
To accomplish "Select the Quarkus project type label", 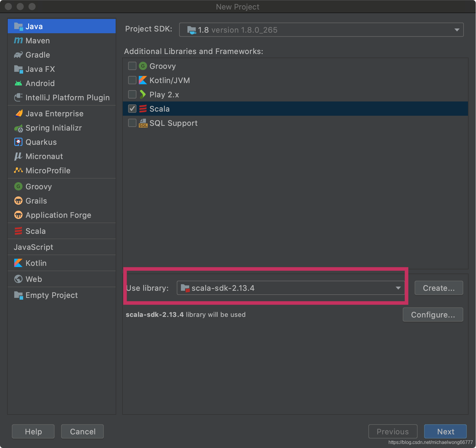I will [x=41, y=142].
